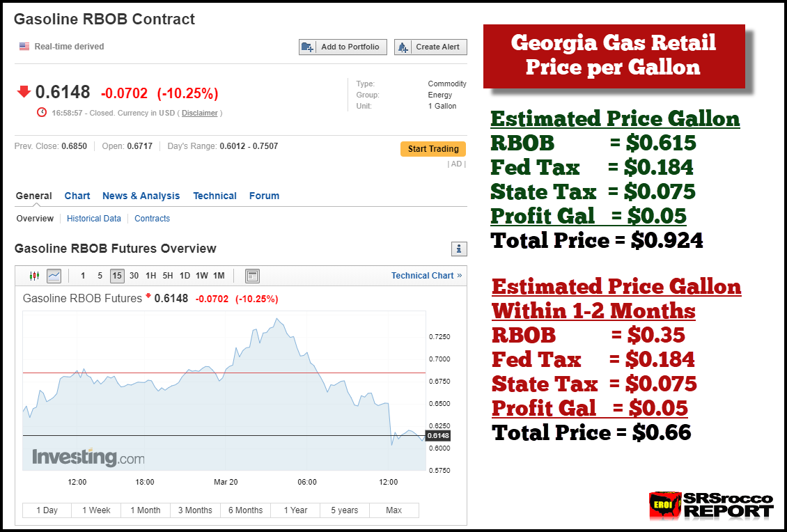Switch chart interval to 1D
The width and height of the screenshot is (787, 532).
[x=185, y=276]
